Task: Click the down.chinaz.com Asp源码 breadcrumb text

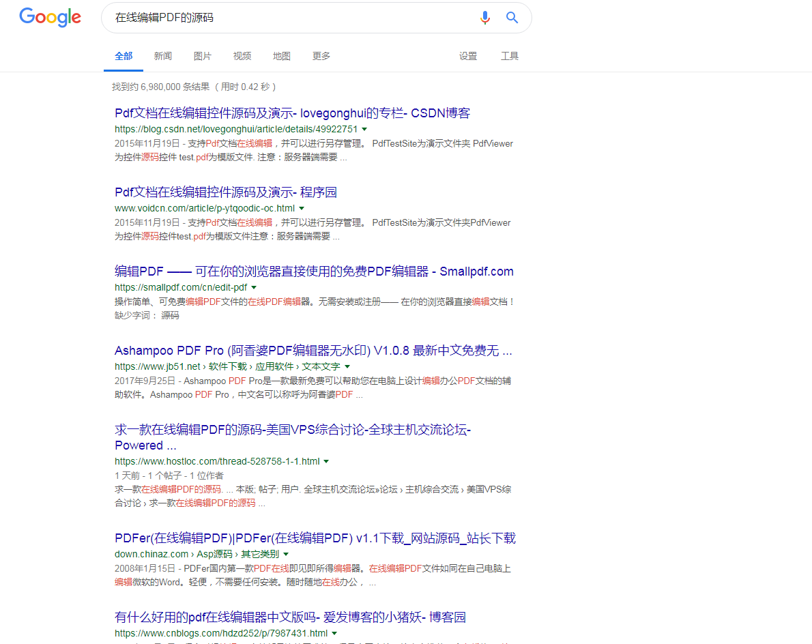Action: pyautogui.click(x=197, y=555)
